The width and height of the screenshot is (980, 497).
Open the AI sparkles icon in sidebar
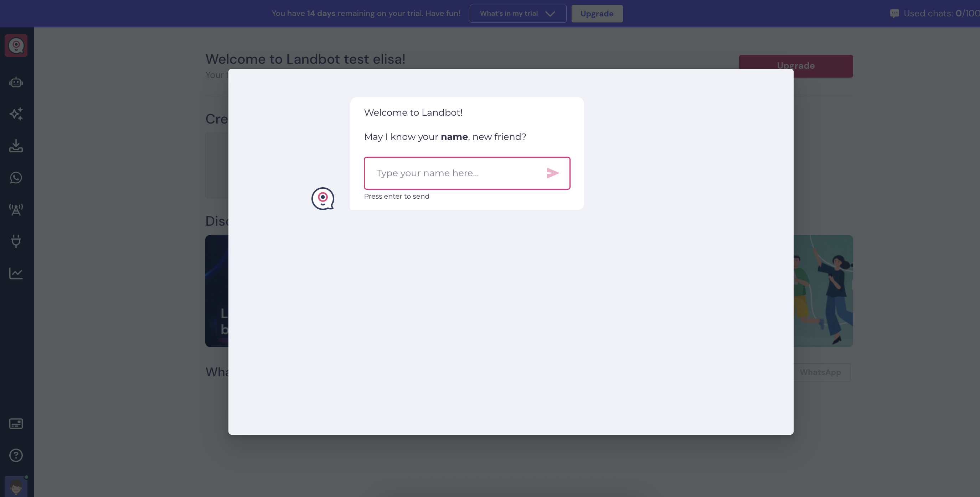click(x=16, y=114)
